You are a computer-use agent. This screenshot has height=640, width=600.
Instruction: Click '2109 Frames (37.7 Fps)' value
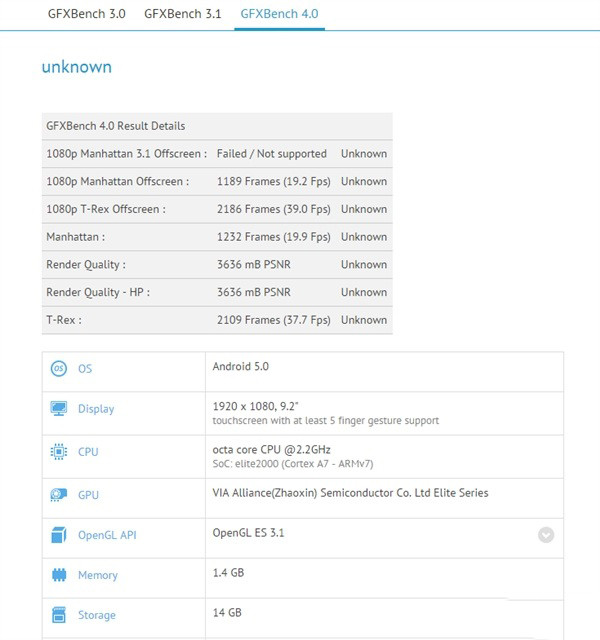273,320
